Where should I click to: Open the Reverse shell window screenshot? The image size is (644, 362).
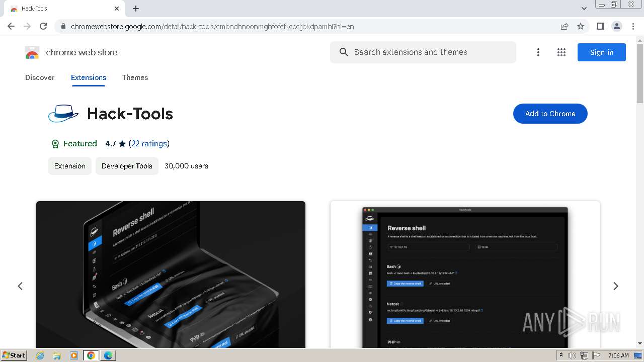point(465,275)
